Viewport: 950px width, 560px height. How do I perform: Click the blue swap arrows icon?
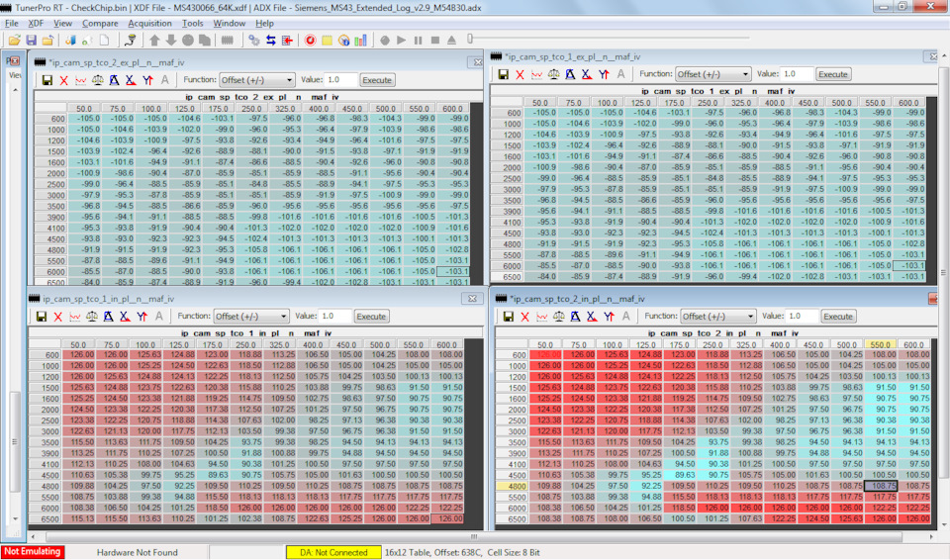pos(271,40)
